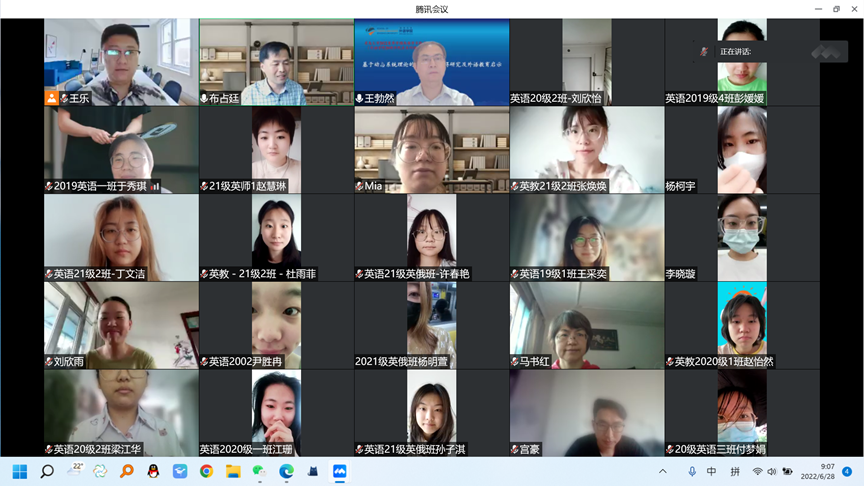The height and width of the screenshot is (486, 864).
Task: Click the 腾讯会议 window title bar
Action: pyautogui.click(x=432, y=9)
